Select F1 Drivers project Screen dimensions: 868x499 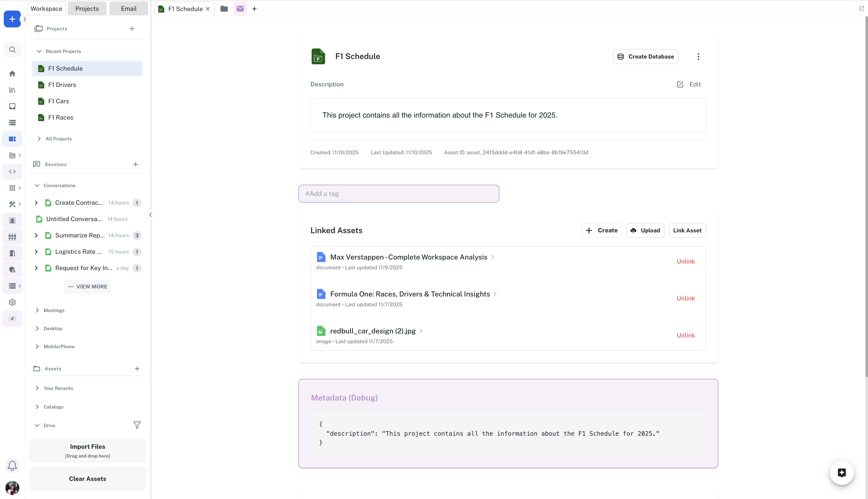(62, 85)
